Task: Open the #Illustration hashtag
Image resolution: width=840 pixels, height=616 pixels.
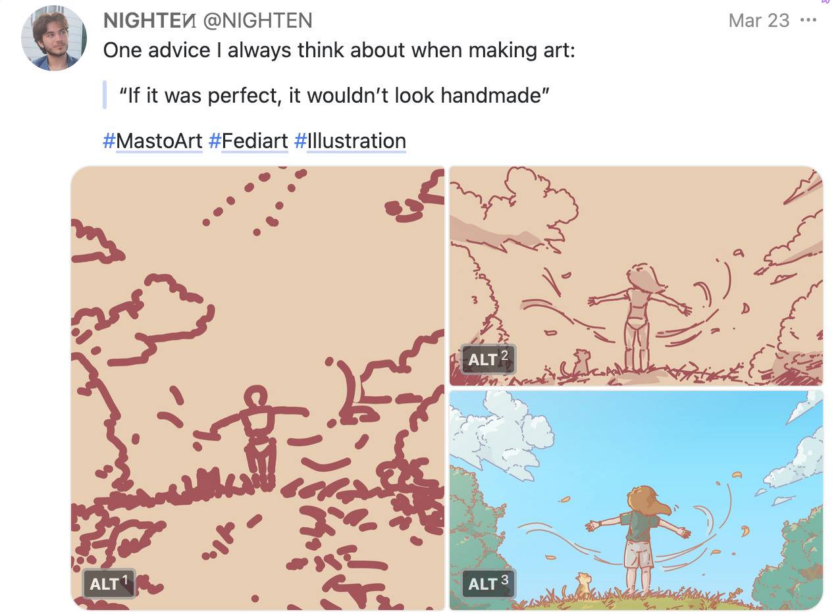Action: (x=350, y=141)
